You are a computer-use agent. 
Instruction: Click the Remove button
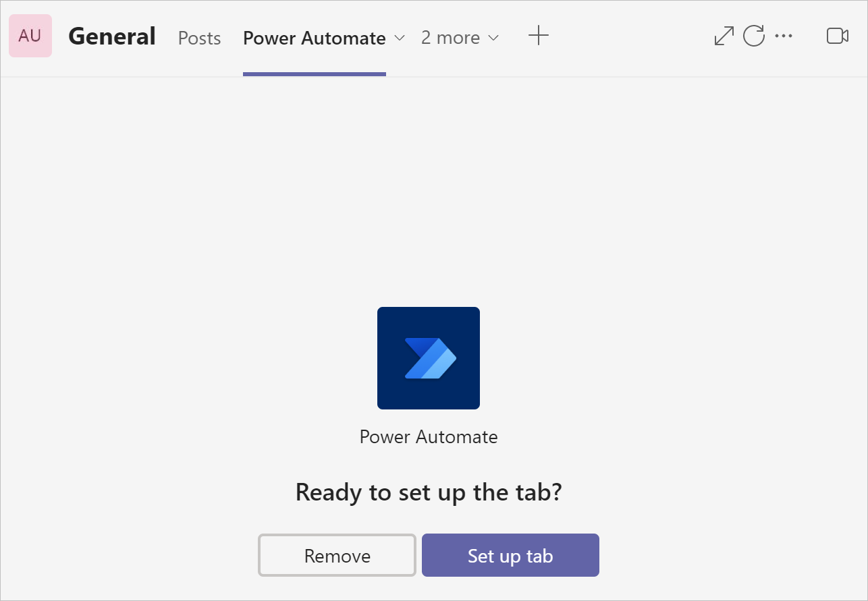click(x=337, y=555)
